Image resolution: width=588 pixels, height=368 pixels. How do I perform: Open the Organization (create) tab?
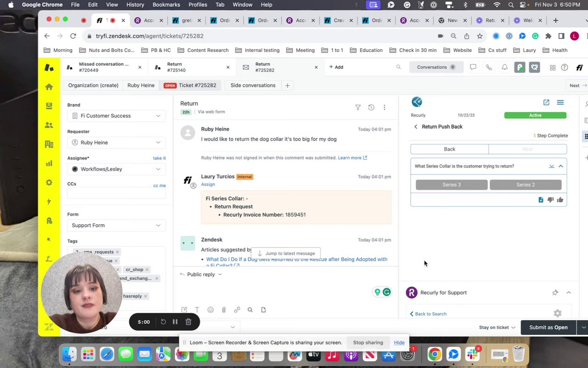point(93,86)
